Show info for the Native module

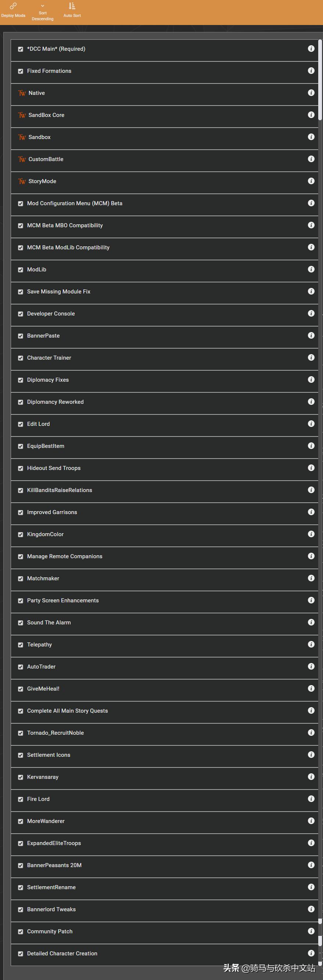coord(311,93)
